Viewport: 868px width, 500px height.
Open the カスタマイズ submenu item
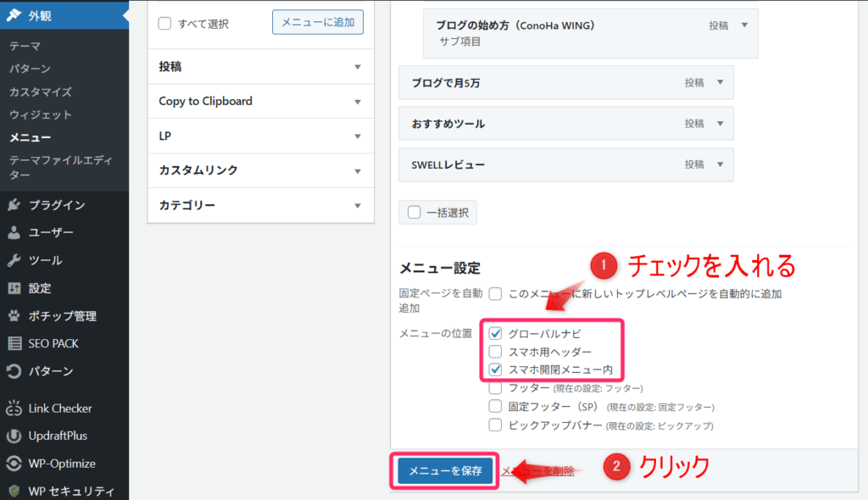(x=41, y=92)
